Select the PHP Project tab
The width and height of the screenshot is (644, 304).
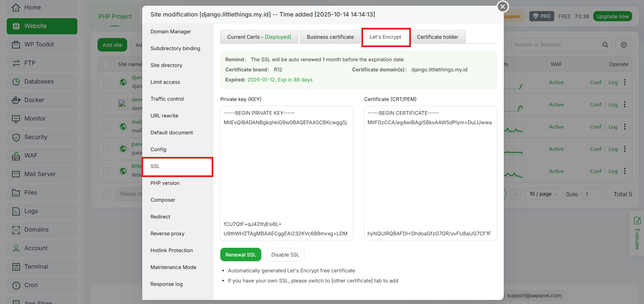115,16
